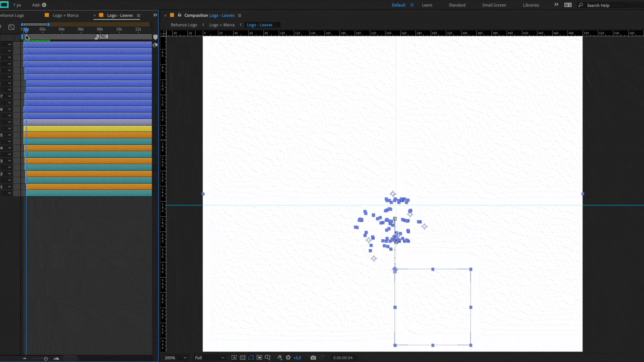
Task: Toggle the transparency grid
Action: pyautogui.click(x=242, y=358)
